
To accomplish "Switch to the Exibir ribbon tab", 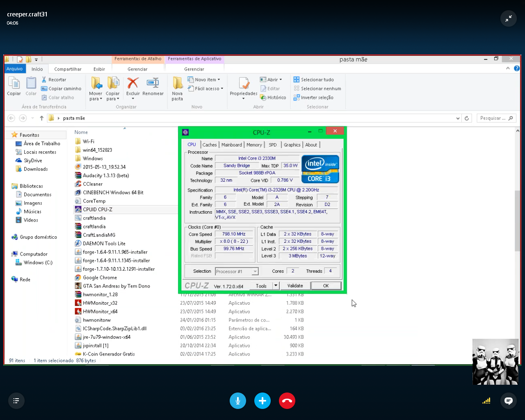I will (99, 69).
